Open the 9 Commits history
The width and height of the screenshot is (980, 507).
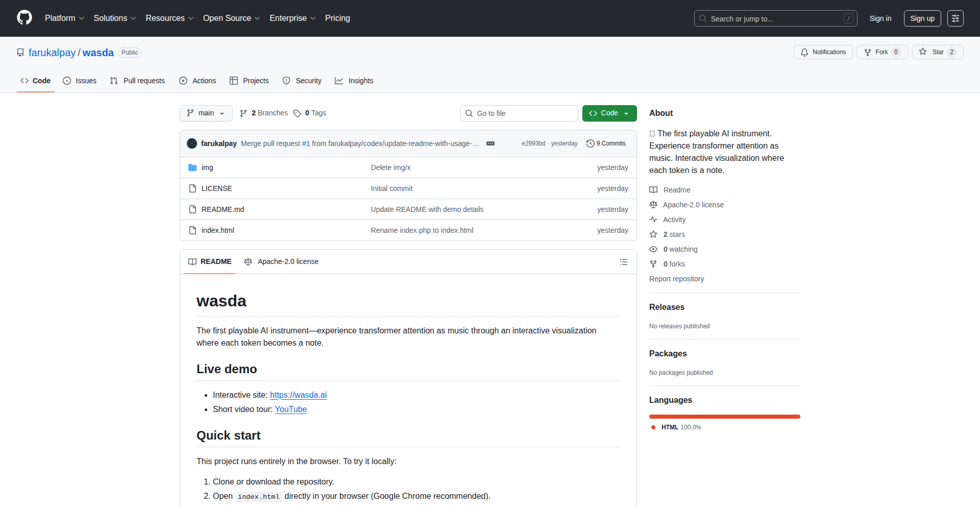tap(606, 143)
